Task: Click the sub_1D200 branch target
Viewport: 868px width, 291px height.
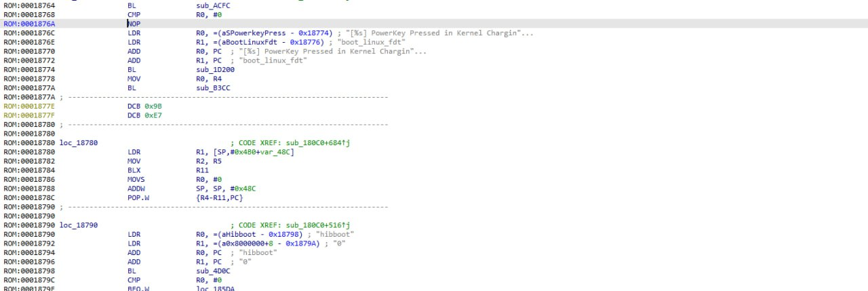Action: coord(214,70)
